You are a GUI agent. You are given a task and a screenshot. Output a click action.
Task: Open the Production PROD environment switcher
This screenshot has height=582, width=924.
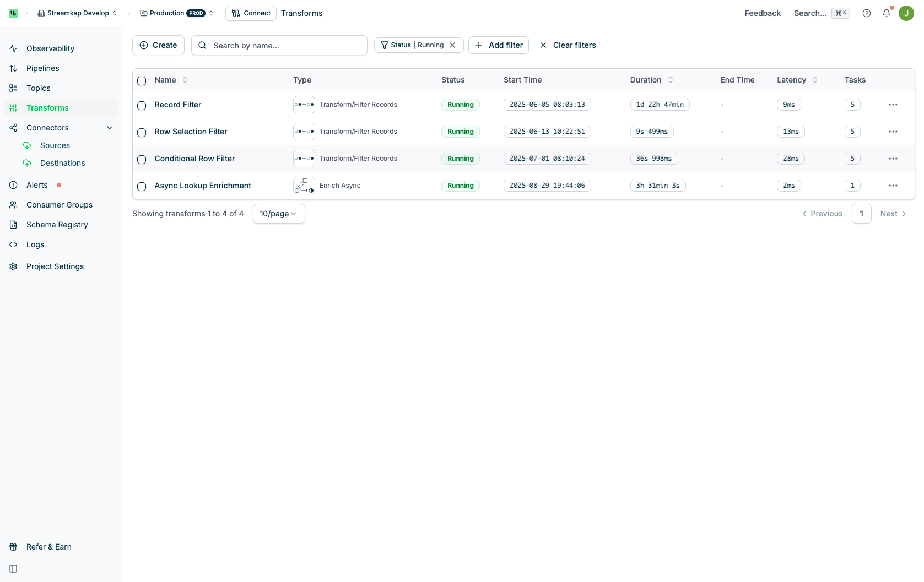[x=177, y=13]
